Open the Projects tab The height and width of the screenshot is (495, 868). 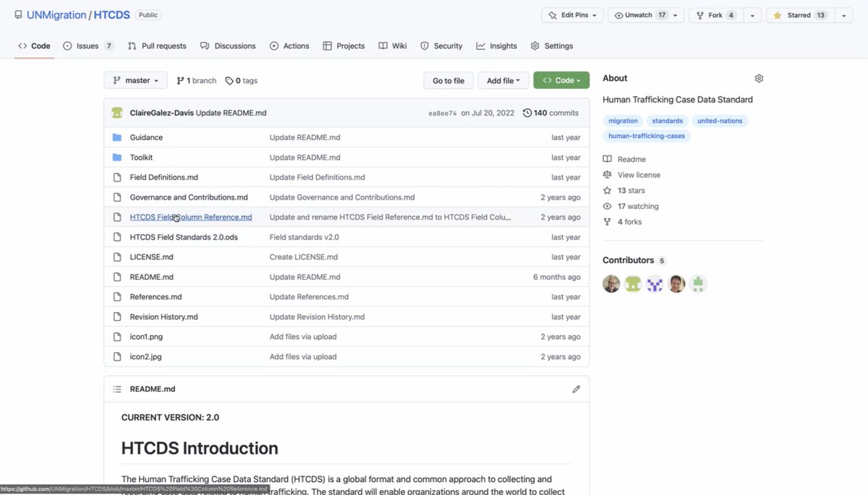[x=344, y=46]
